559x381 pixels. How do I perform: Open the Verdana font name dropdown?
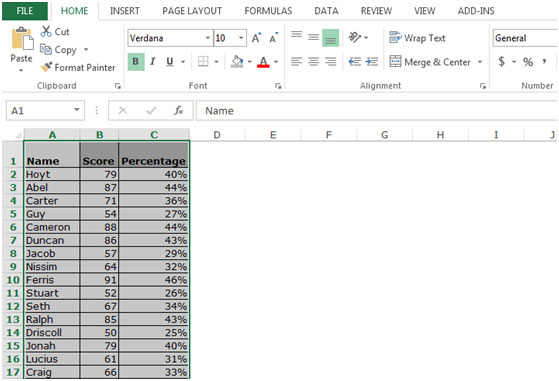tap(207, 38)
